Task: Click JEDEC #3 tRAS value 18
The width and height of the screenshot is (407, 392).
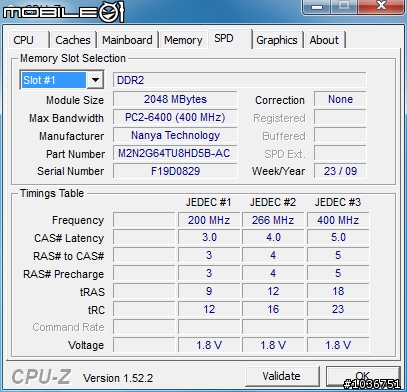Action: coord(338,291)
